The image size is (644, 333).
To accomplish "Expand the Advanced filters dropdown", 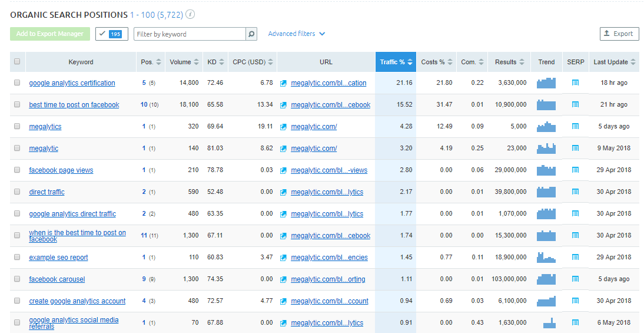I will click(297, 34).
